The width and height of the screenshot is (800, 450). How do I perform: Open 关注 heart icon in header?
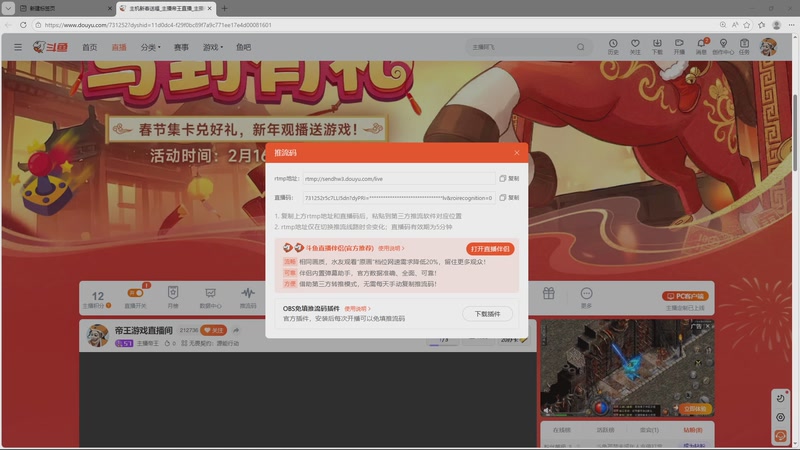click(635, 46)
